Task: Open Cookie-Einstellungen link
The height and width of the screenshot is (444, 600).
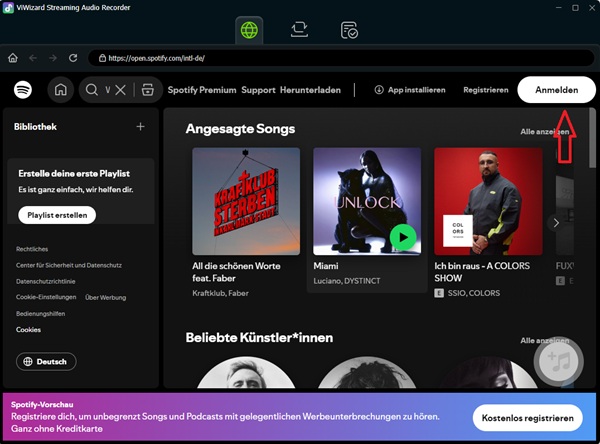Action: pos(46,297)
